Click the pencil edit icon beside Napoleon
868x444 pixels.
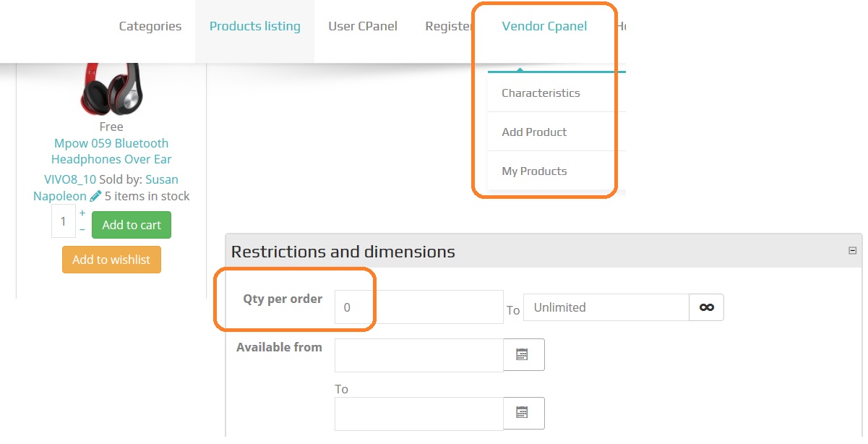pyautogui.click(x=95, y=196)
